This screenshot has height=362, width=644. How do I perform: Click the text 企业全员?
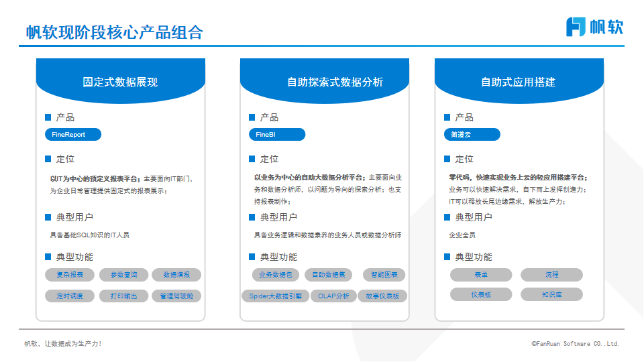462,235
